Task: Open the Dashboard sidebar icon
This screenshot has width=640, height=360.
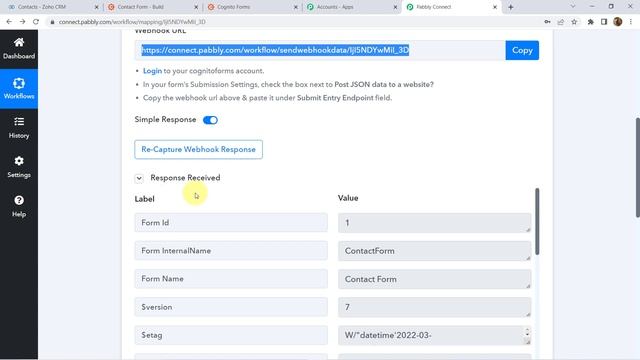Action: tap(19, 48)
